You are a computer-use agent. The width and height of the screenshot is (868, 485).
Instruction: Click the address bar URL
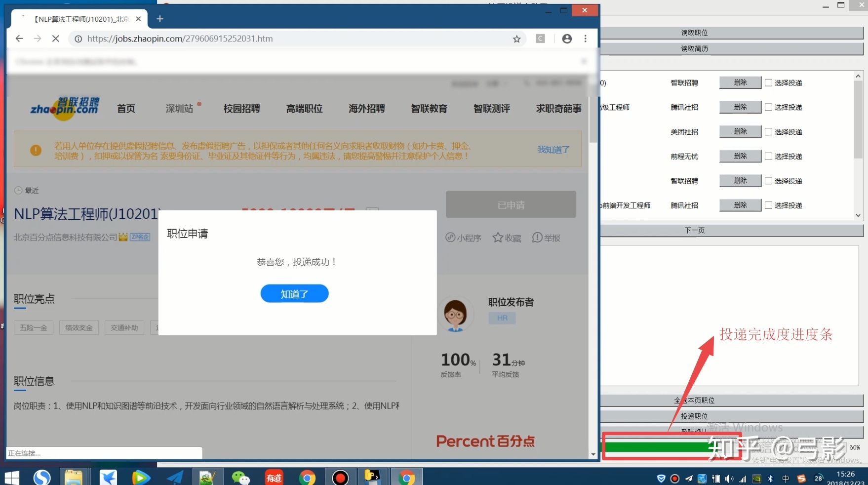coord(180,39)
